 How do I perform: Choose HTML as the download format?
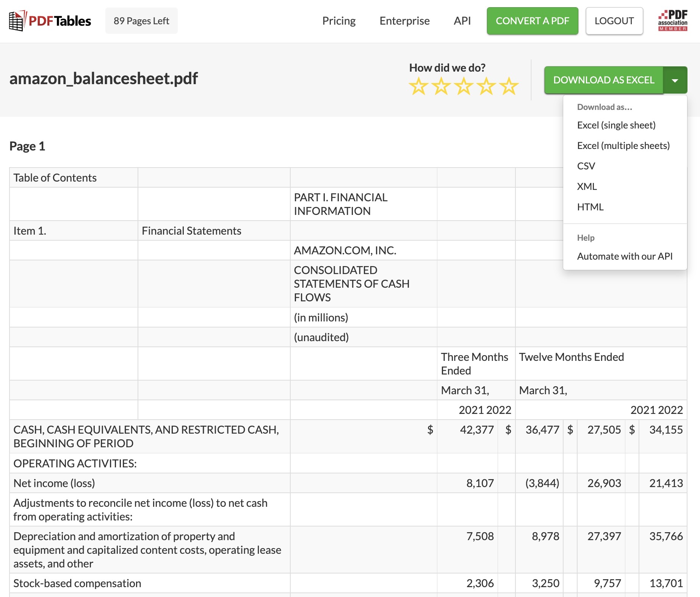point(590,207)
